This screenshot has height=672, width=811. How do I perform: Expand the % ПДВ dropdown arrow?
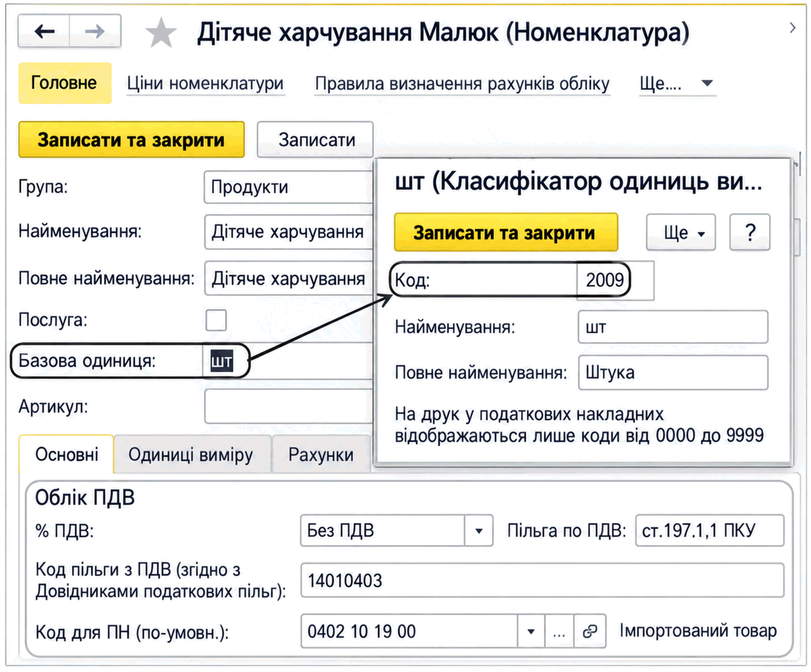pyautogui.click(x=479, y=531)
